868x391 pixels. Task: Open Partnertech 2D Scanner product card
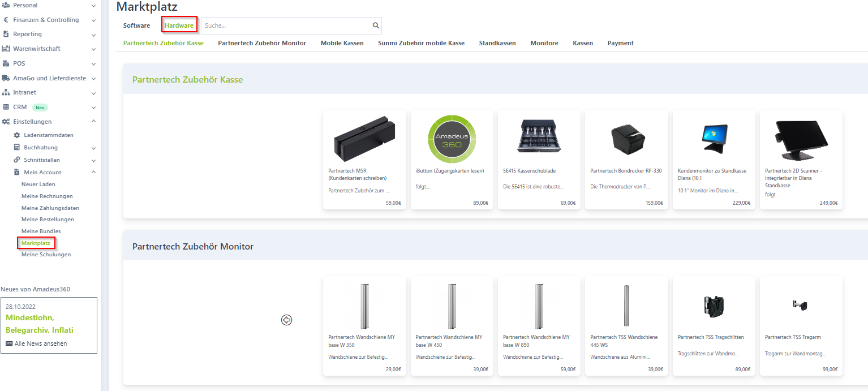pos(801,160)
